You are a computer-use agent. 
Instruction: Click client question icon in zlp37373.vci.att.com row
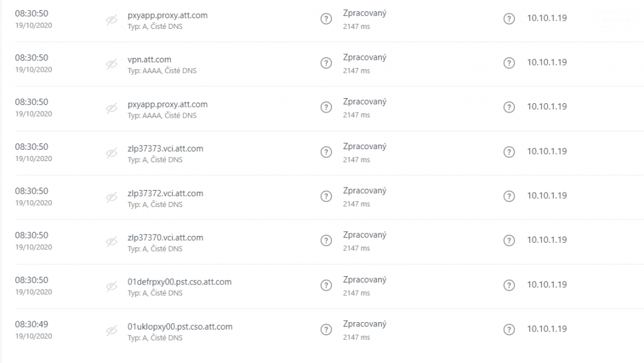click(509, 152)
